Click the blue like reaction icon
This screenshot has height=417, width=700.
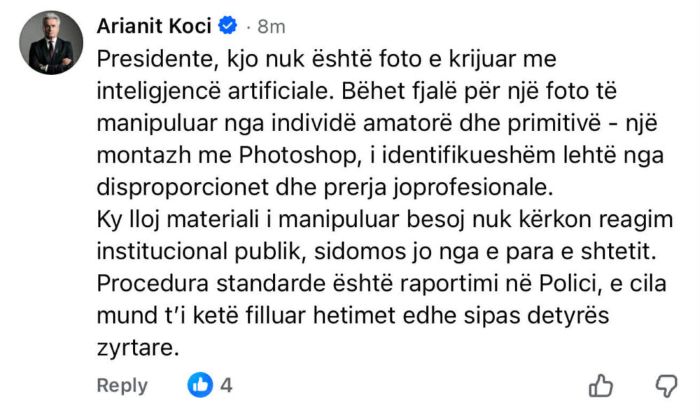coord(201,385)
